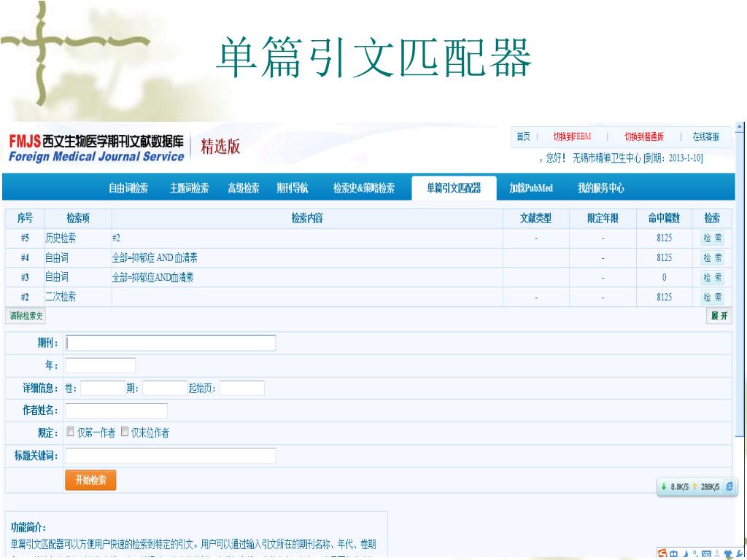Focus the 作者姓名 author name field
Image resolution: width=747 pixels, height=560 pixels.
pyautogui.click(x=116, y=411)
